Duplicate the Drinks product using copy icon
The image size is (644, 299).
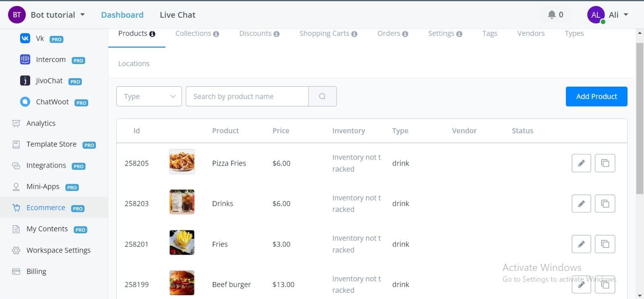(x=605, y=203)
